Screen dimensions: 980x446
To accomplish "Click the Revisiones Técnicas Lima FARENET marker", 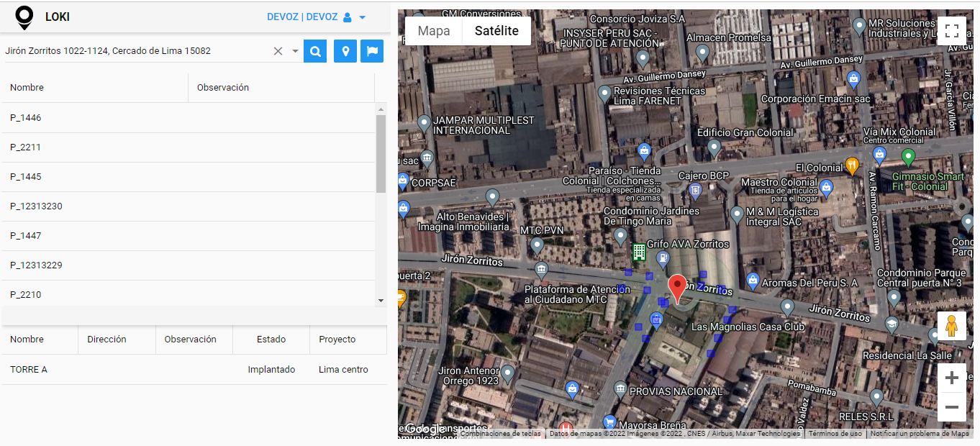I will [604, 94].
